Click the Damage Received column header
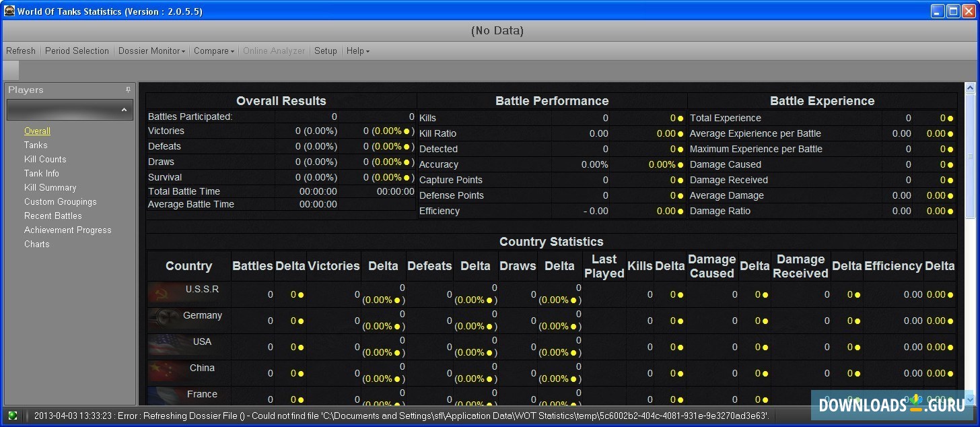 click(x=801, y=266)
